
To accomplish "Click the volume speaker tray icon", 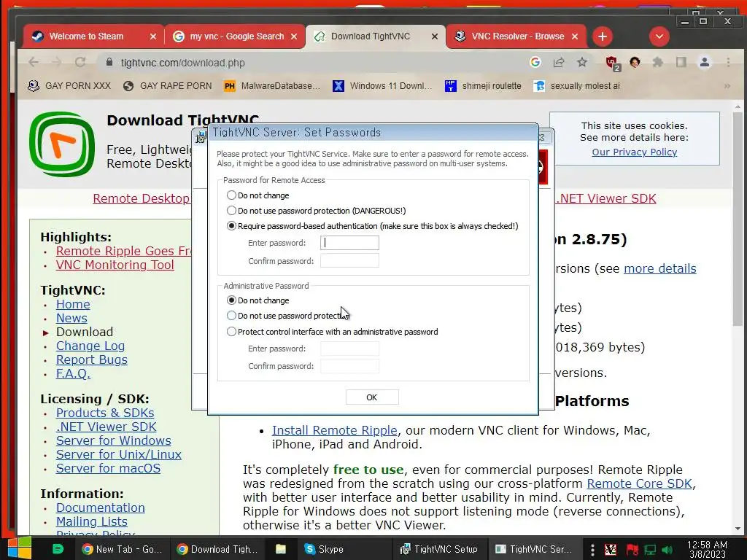I will point(667,550).
